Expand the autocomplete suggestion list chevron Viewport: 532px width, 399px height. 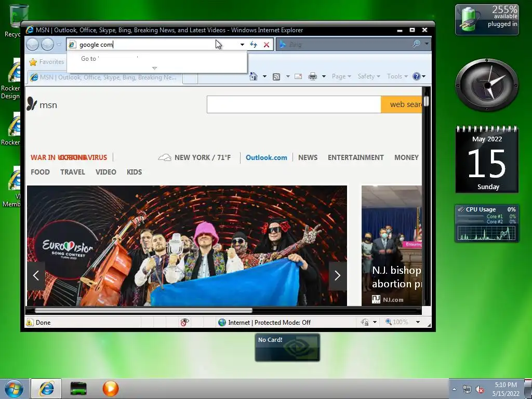point(155,68)
